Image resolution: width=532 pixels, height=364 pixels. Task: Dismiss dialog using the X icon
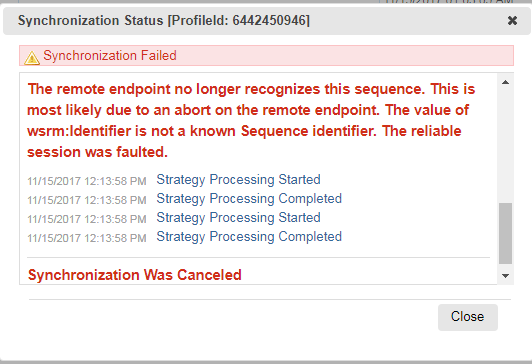point(512,21)
